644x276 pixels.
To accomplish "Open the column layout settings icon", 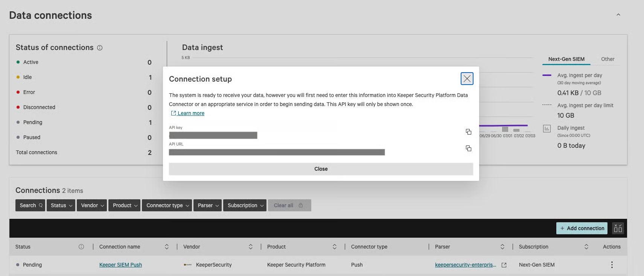I will (x=618, y=228).
